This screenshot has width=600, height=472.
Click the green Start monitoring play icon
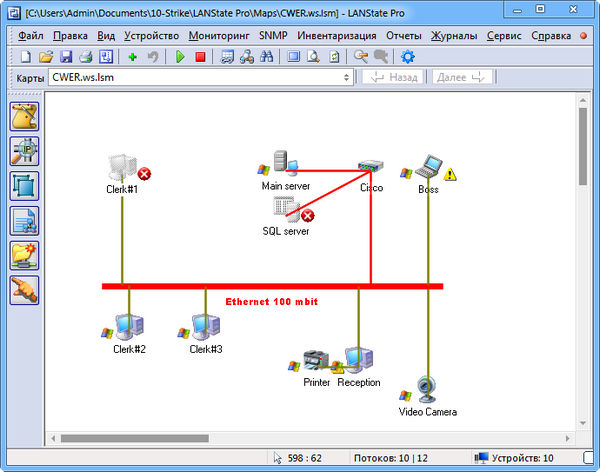[180, 57]
